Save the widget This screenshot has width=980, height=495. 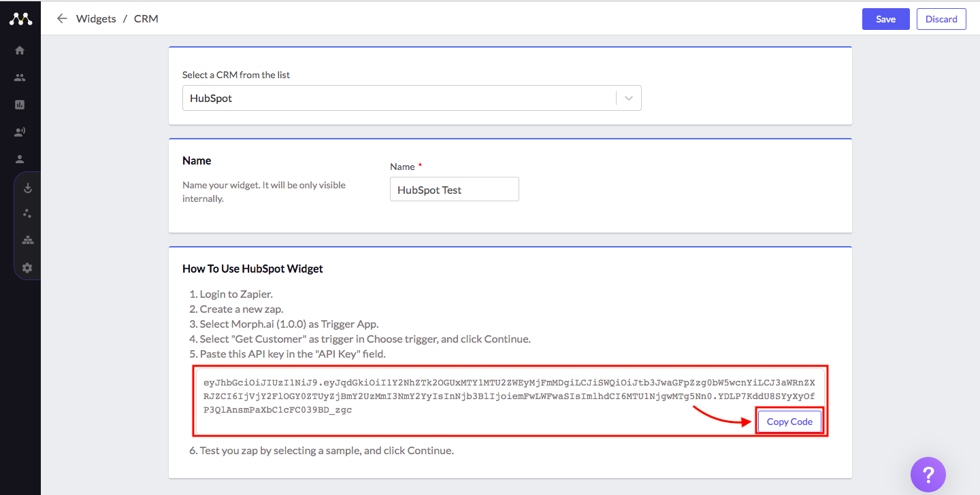click(x=885, y=19)
